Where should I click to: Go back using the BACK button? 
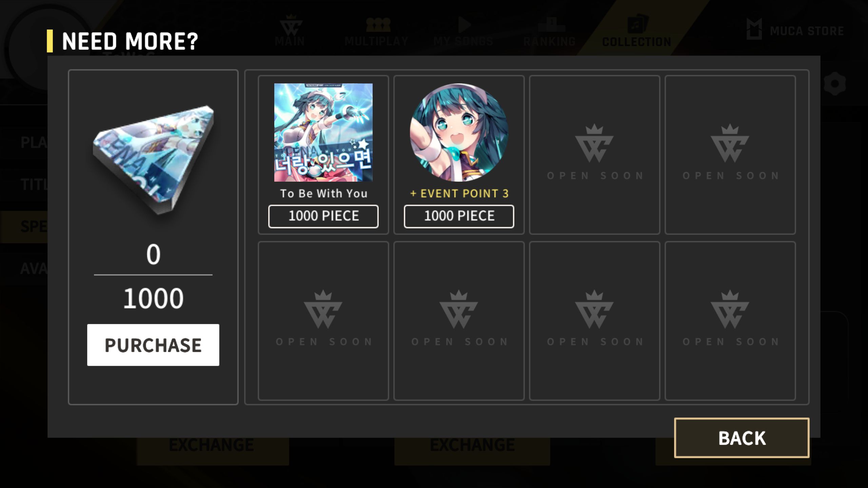point(742,438)
